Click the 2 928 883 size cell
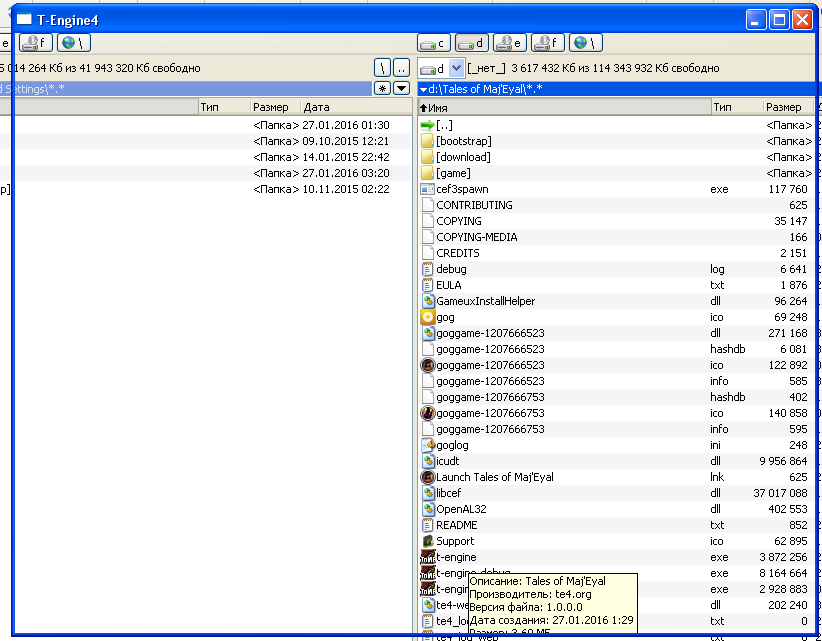Screen dimensions: 822x641 [783, 589]
